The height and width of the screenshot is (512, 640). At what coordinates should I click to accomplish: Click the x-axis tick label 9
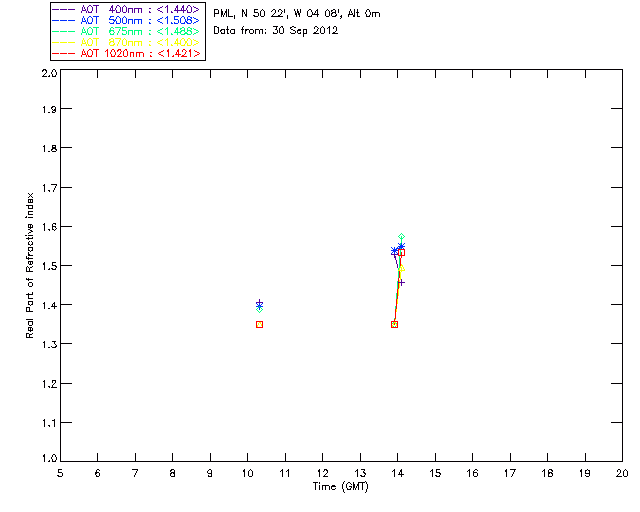pyautogui.click(x=210, y=473)
